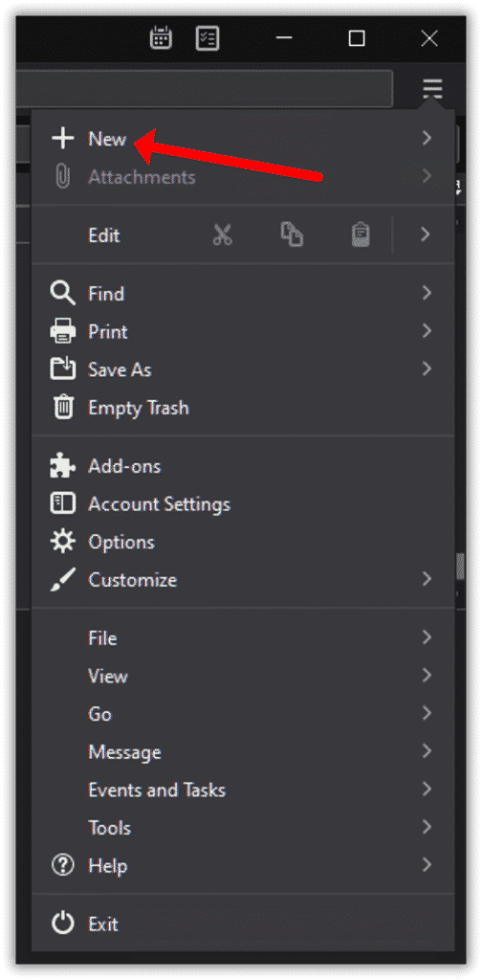Open the Find menu entry

click(x=243, y=293)
